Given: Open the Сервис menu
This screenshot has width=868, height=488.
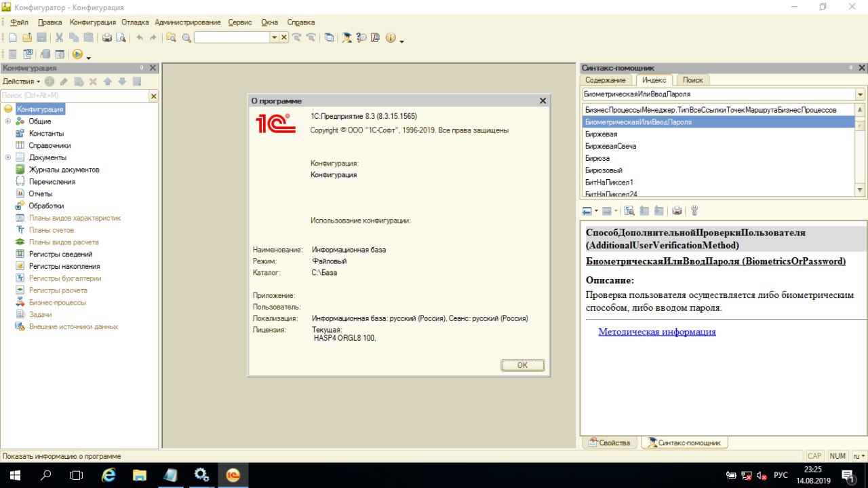Looking at the screenshot, I should pos(240,22).
